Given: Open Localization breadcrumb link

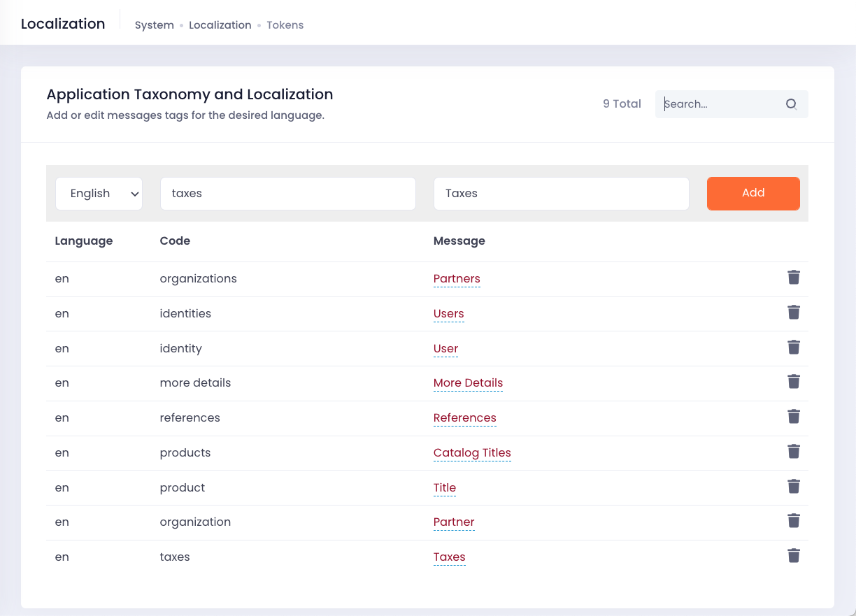Looking at the screenshot, I should 220,25.
